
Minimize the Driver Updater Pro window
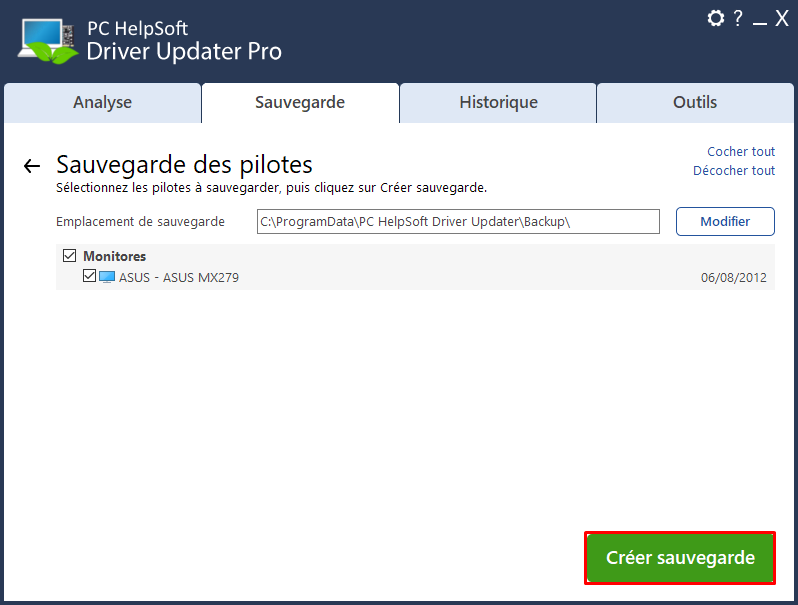click(759, 22)
